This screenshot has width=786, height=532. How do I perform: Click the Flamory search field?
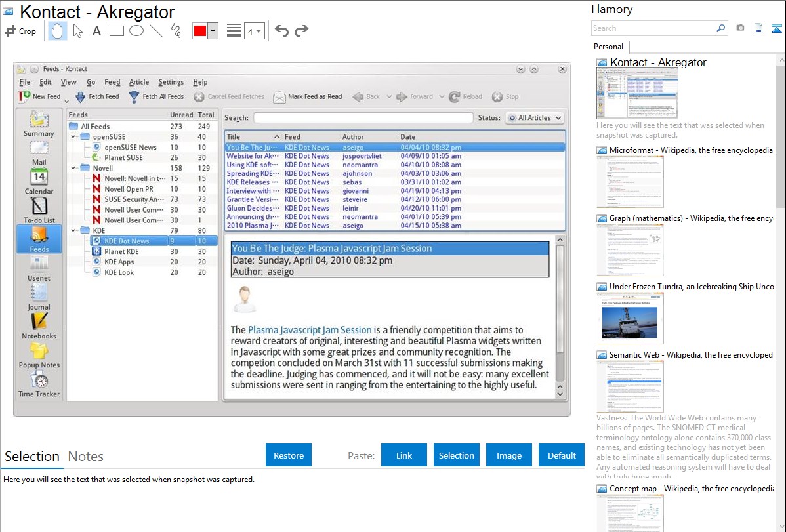(653, 28)
